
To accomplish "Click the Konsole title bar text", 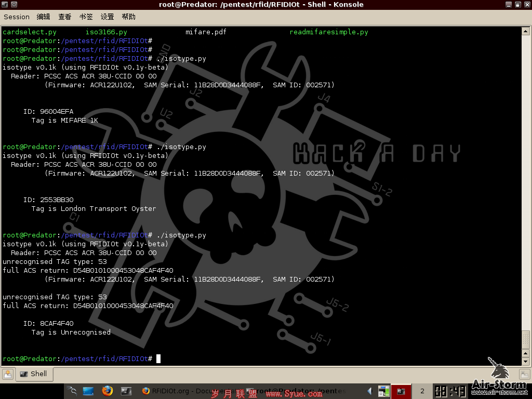I will tap(261, 4).
